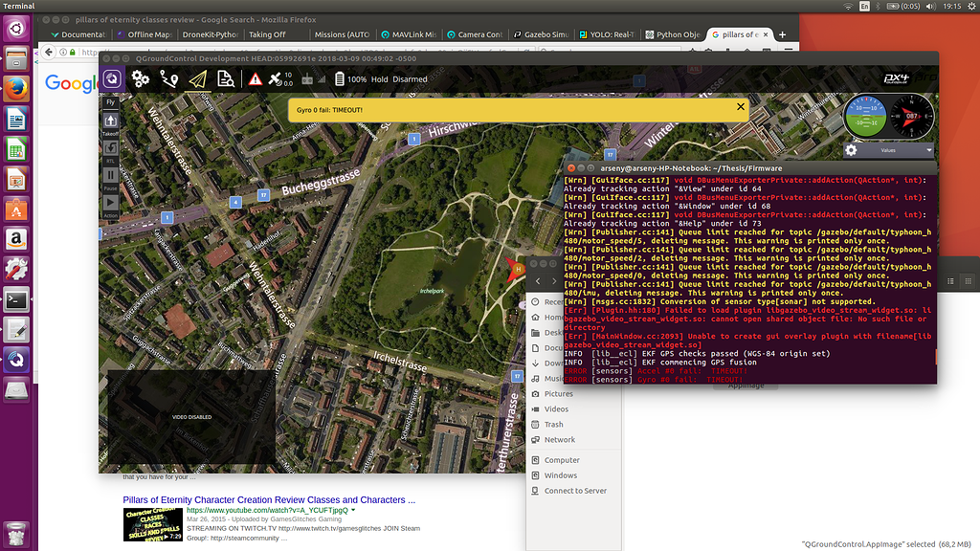The image size is (980, 551).
Task: Click the compass heading instrument
Action: 911,116
